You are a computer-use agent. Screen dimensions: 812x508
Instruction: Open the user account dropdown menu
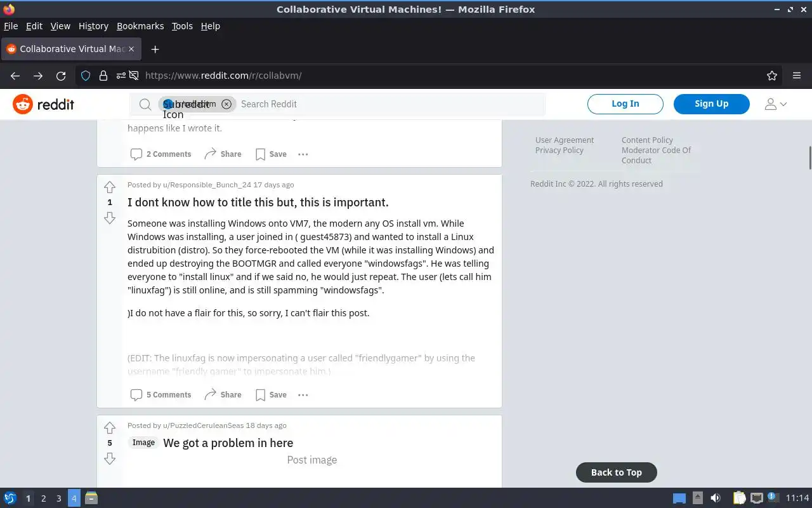pyautogui.click(x=776, y=104)
